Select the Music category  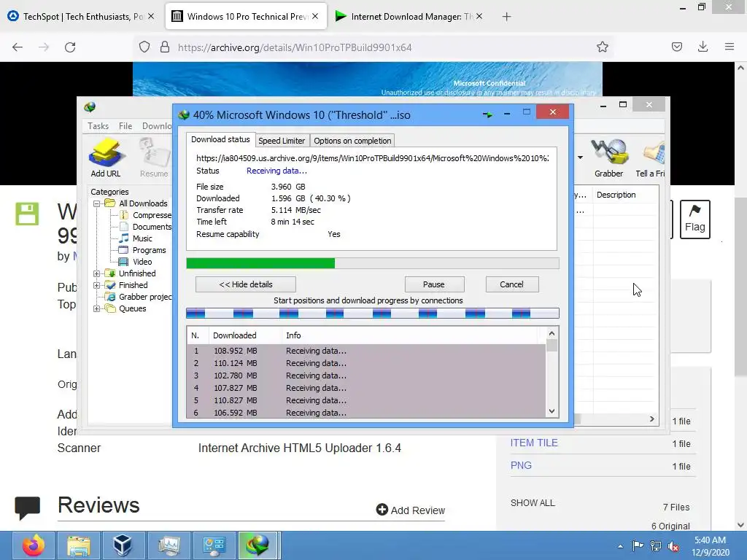tap(142, 238)
